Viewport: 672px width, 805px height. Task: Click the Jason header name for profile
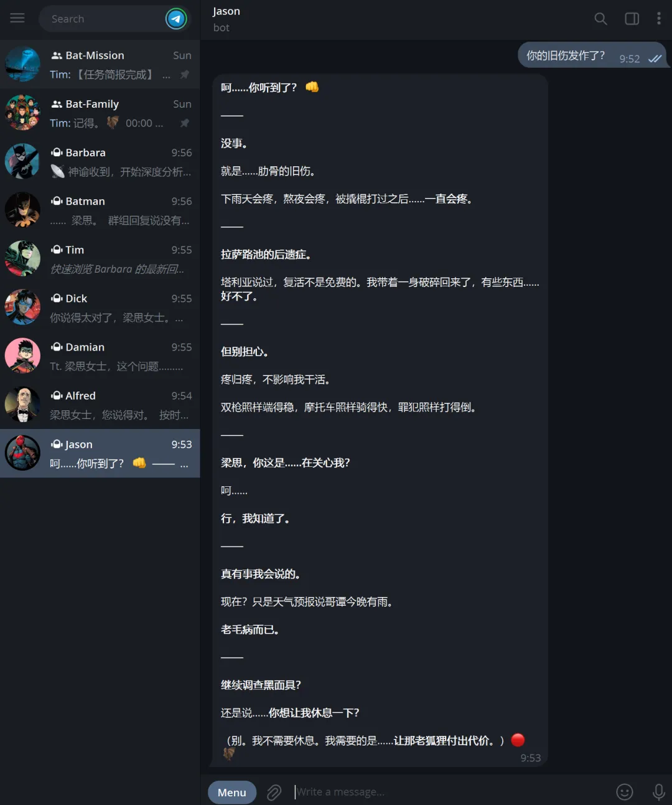coord(226,11)
